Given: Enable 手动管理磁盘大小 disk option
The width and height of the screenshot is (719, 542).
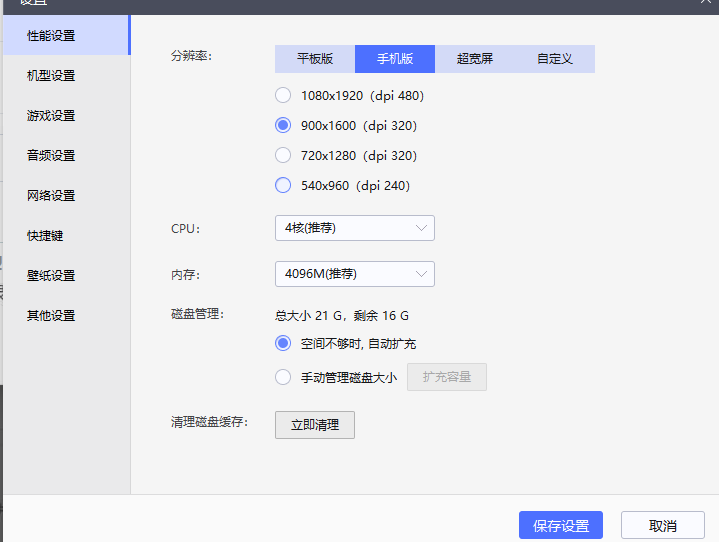Looking at the screenshot, I should pyautogui.click(x=283, y=378).
